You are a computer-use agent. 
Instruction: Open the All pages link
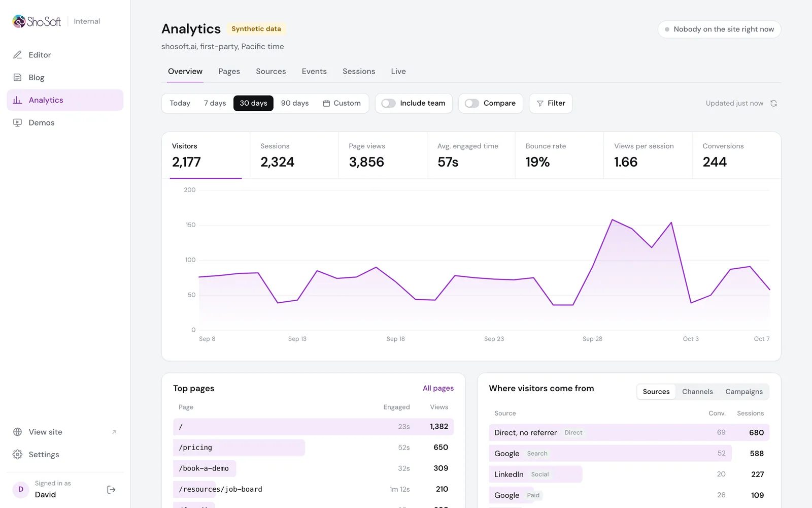coord(438,388)
